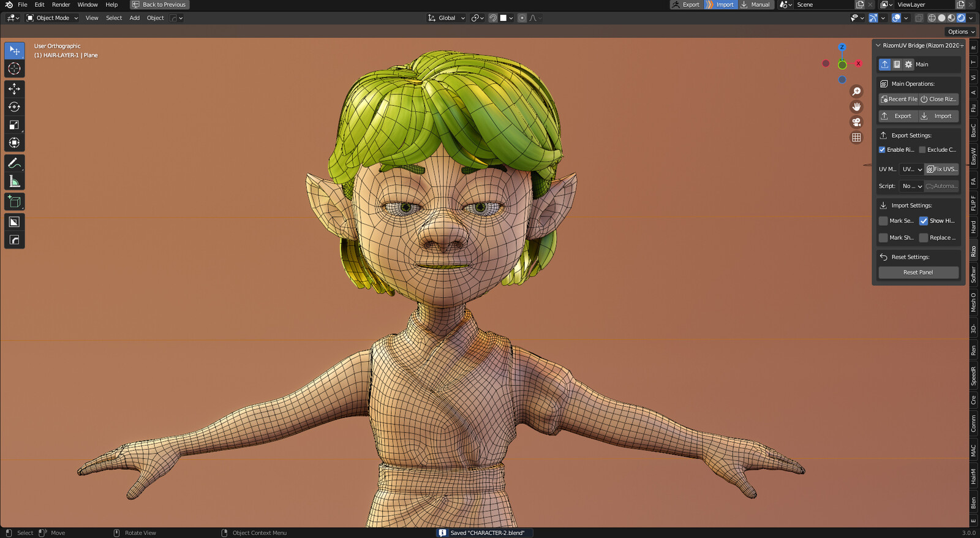Toggle viewport gizmos display
980x538 pixels.
coord(873,18)
